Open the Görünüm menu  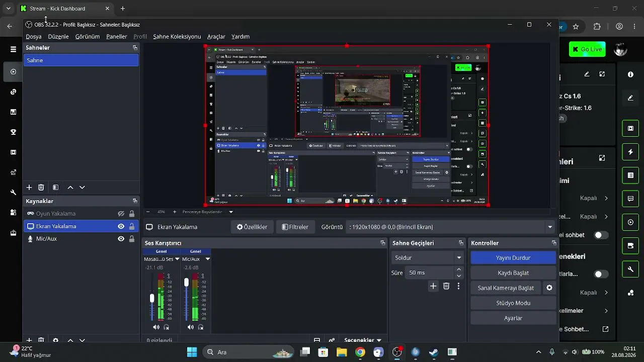pos(88,37)
